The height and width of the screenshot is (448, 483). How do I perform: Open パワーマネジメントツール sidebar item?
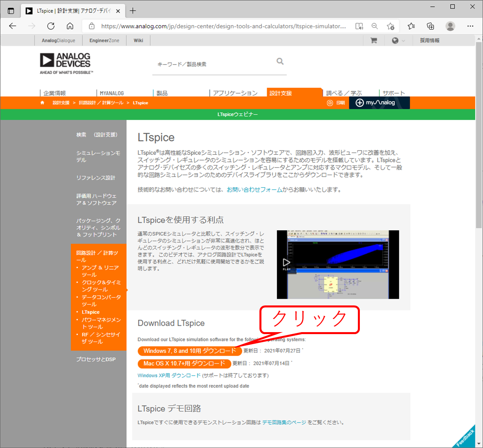click(101, 323)
